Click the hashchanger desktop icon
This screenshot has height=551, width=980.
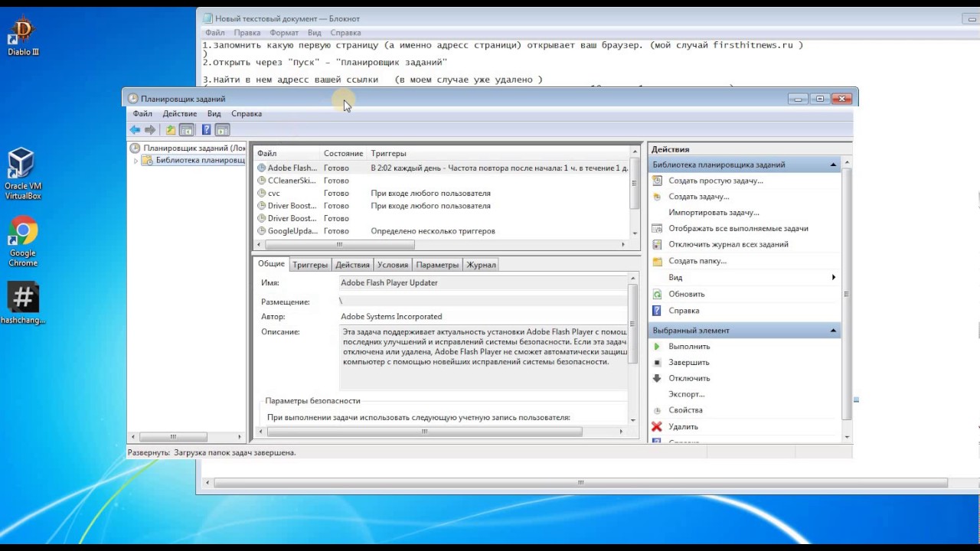tap(23, 304)
